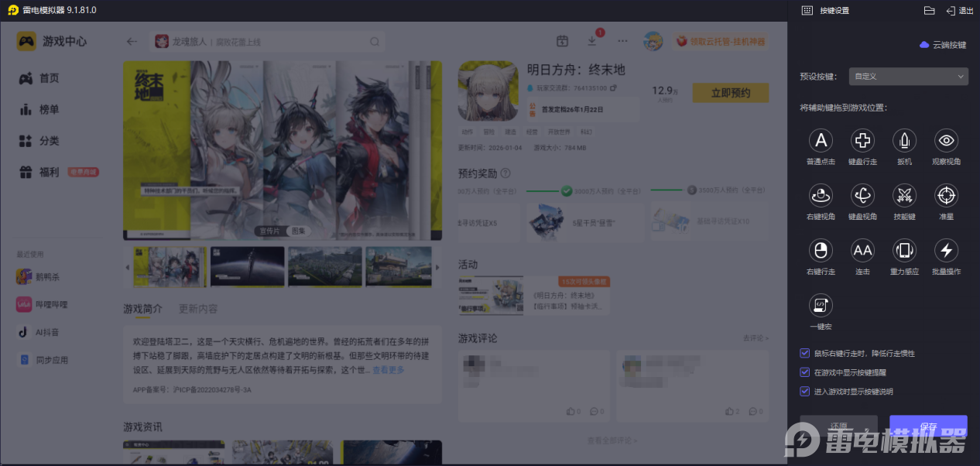980x466 pixels.
Task: Click the 保存 save button
Action: [x=928, y=427]
